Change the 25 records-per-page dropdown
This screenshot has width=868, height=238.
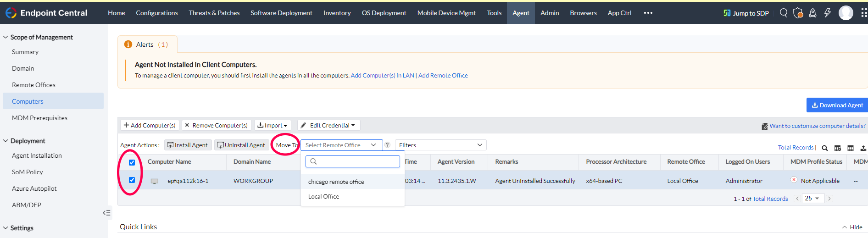click(x=812, y=198)
